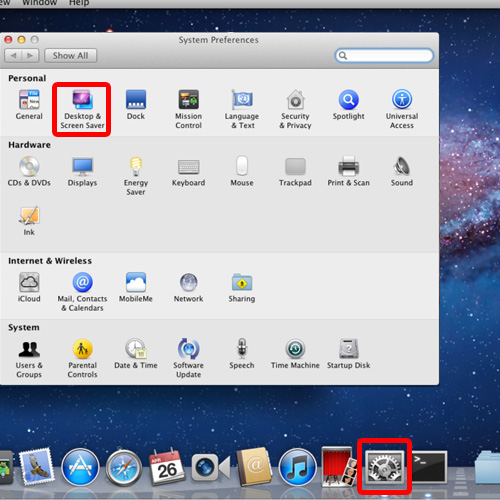Open the Network preferences
This screenshot has width=500, height=500.
(189, 287)
